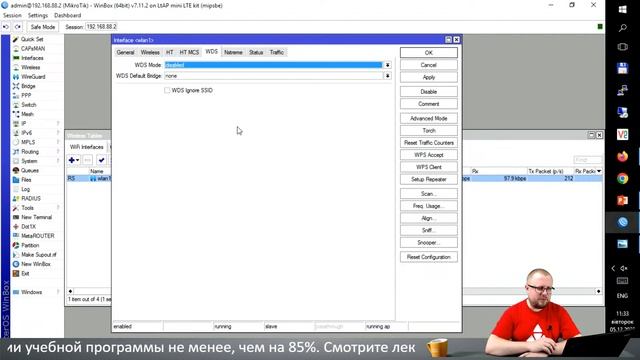Click Advanced Mode button
Viewport: 640px width, 360px height.
click(429, 118)
